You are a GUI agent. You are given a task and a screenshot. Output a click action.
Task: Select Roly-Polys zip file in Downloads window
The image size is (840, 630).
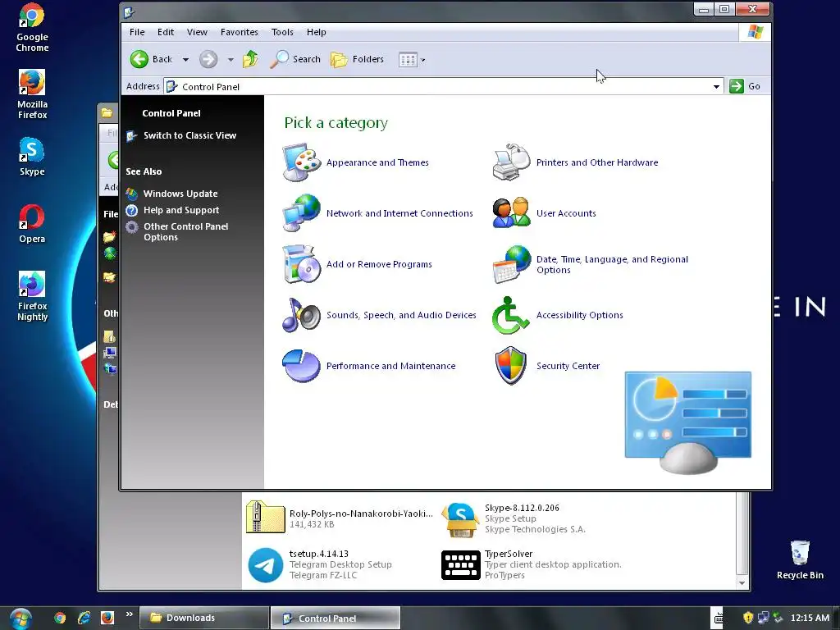coord(265,518)
